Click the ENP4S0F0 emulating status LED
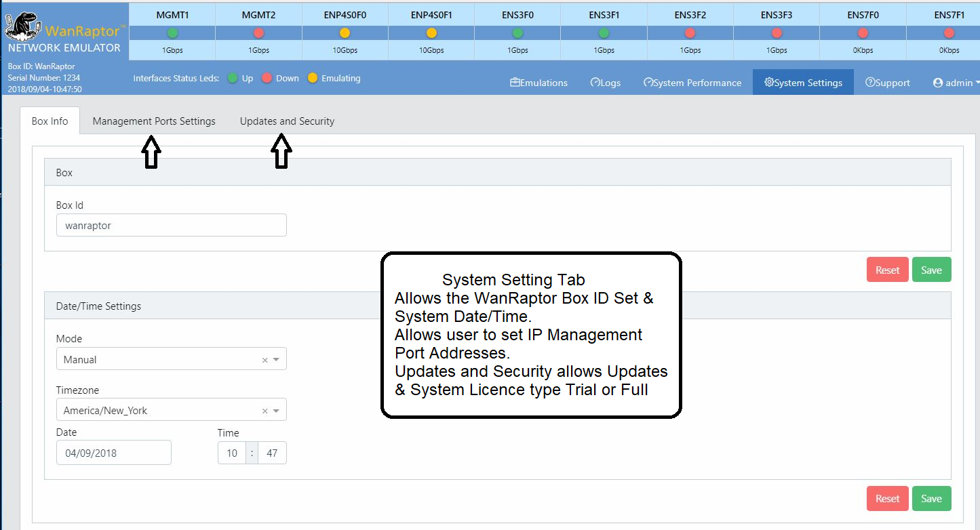Image resolution: width=980 pixels, height=530 pixels. 345,32
